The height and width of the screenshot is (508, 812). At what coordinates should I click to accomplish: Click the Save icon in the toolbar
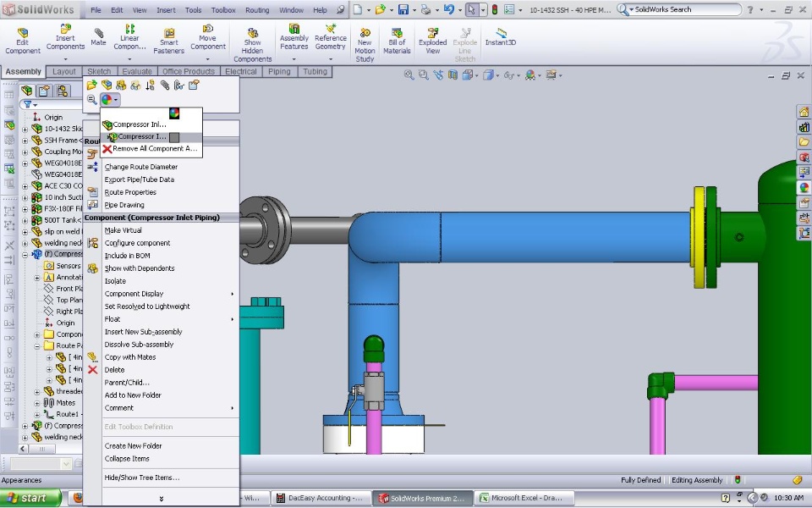[x=403, y=10]
